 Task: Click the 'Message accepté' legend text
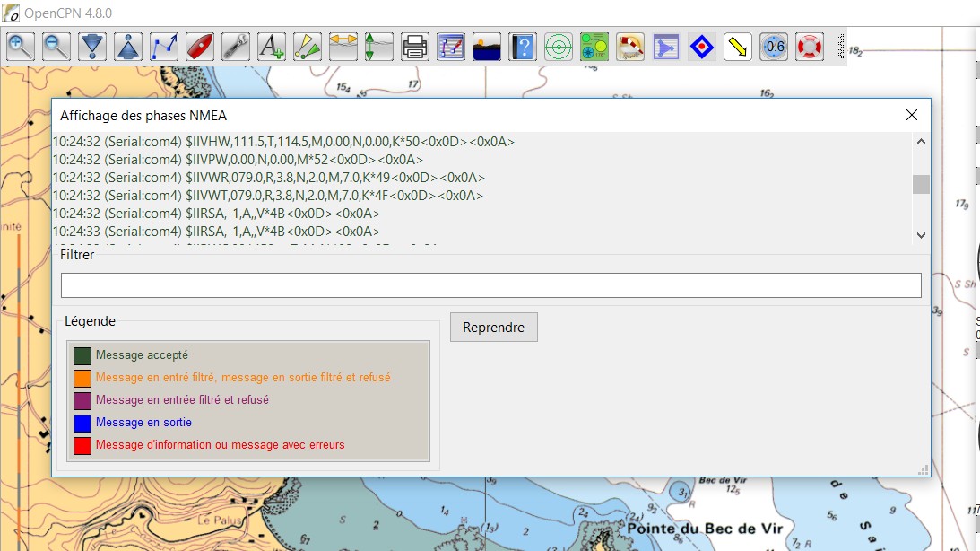[142, 355]
